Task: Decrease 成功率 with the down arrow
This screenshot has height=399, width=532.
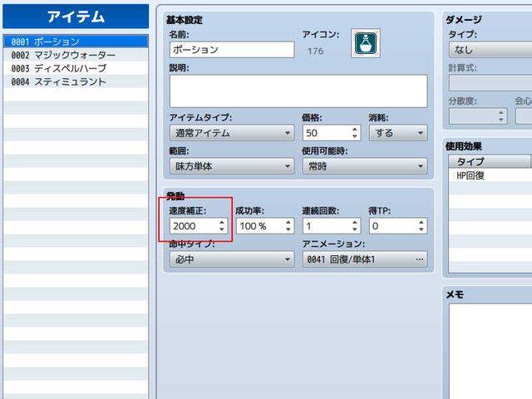Action: tap(288, 229)
